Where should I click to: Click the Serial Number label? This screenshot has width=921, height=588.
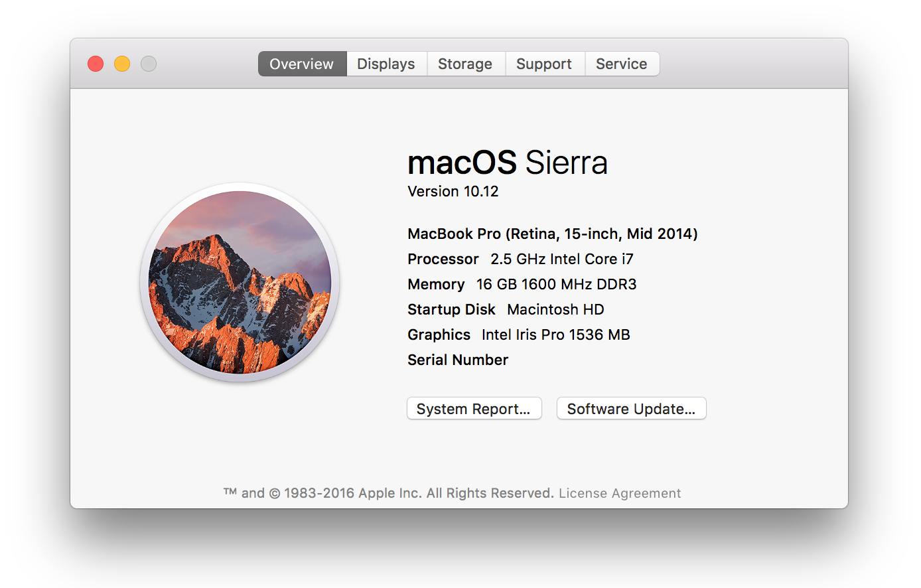coord(458,360)
